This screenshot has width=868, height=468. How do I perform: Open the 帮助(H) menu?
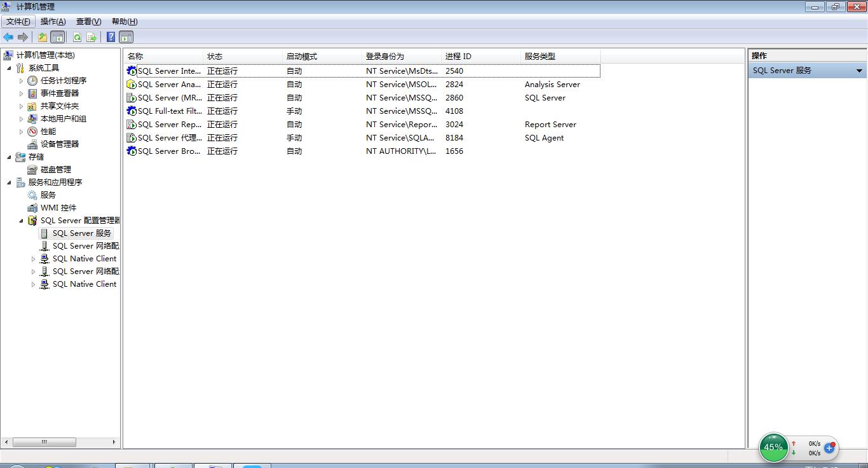(125, 22)
